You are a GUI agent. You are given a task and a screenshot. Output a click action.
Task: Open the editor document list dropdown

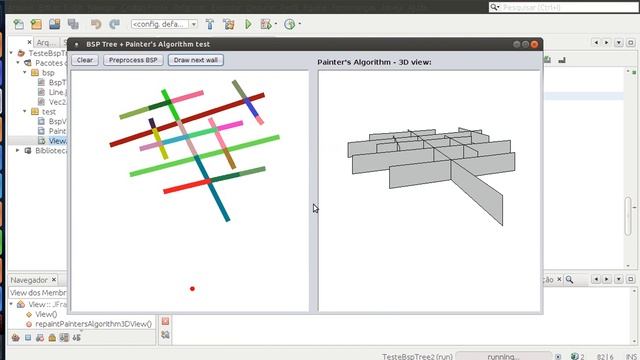pyautogui.click(x=619, y=42)
